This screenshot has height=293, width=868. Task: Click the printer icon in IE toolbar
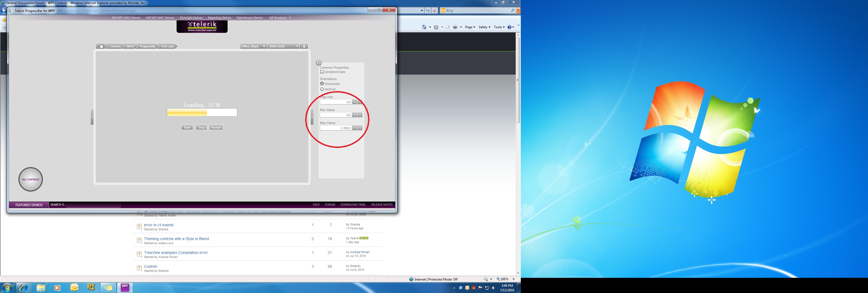point(455,27)
